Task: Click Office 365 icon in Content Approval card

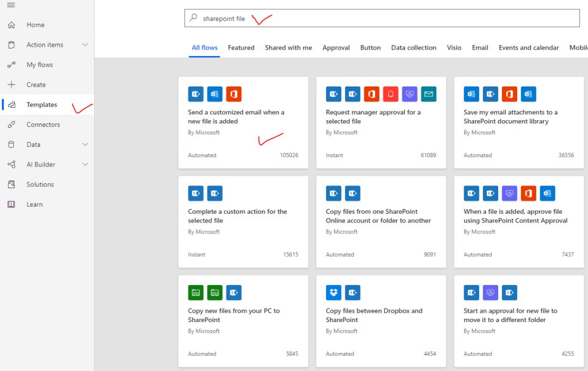Action: click(x=528, y=193)
